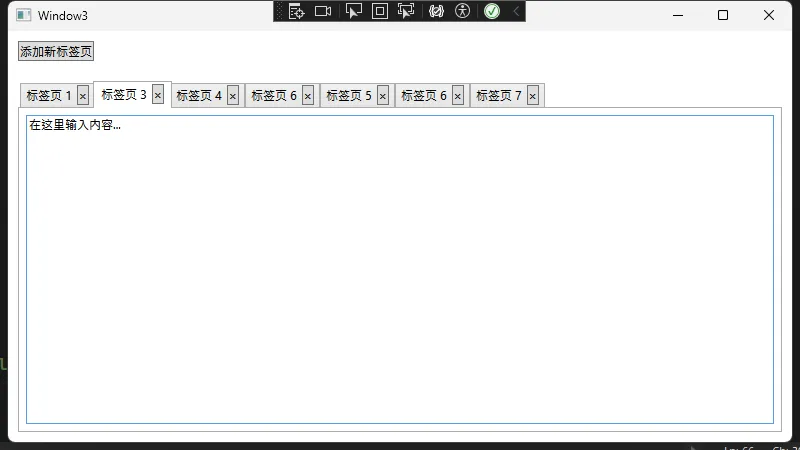Click the Window3 title bar app icon
The height and width of the screenshot is (450, 800).
coord(24,15)
